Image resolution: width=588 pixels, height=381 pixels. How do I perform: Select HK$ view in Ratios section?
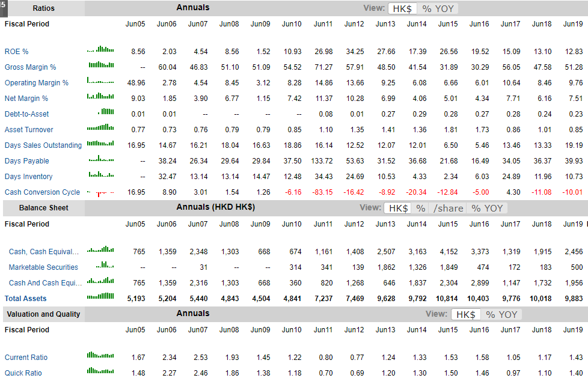[x=402, y=8]
